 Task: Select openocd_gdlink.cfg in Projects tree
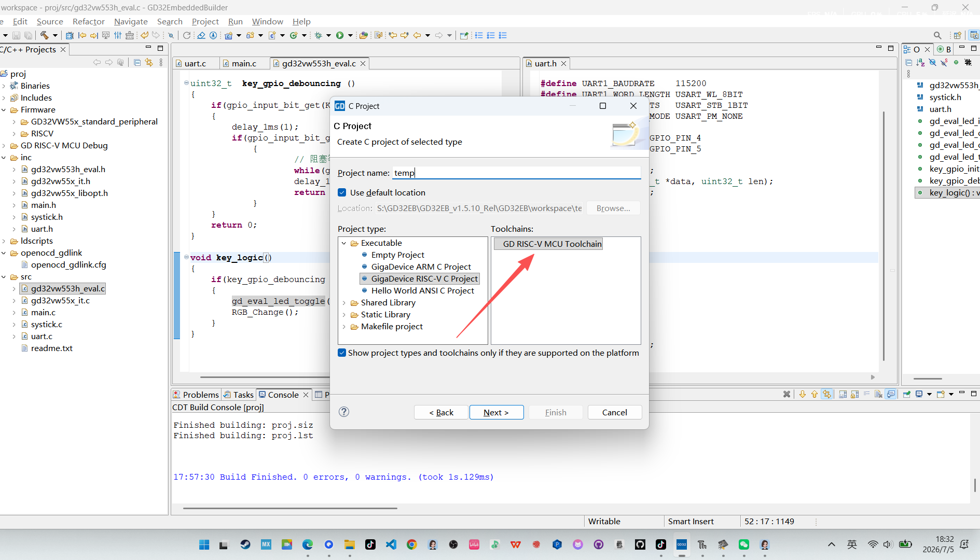tap(68, 265)
